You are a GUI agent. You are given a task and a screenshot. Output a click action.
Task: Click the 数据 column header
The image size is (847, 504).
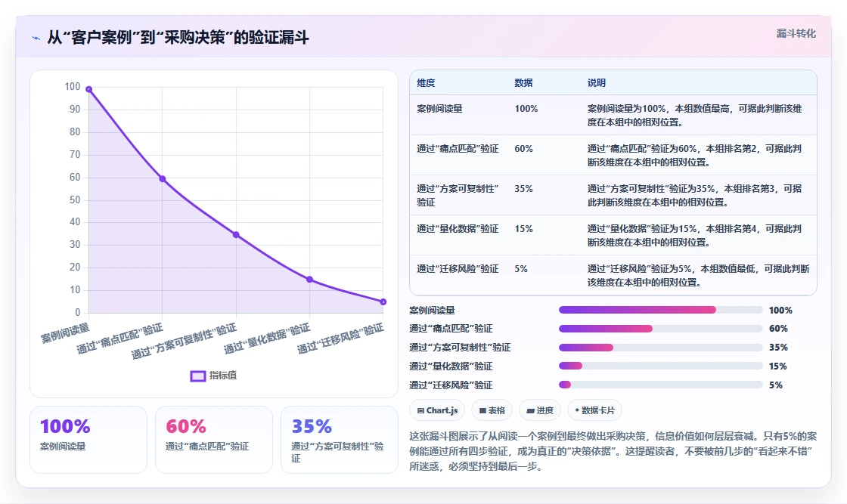523,82
